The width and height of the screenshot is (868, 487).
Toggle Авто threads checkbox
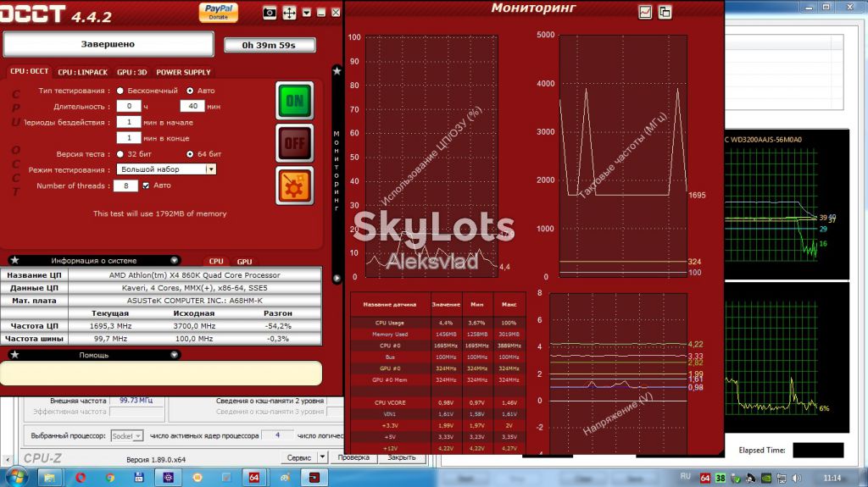[146, 185]
